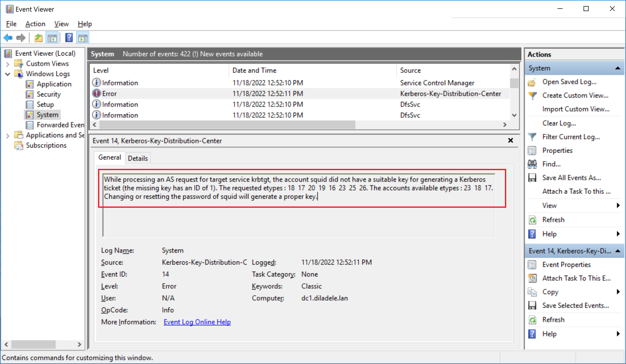Click the Filter Current Log funnel icon
This screenshot has height=364, width=626.
(532, 137)
